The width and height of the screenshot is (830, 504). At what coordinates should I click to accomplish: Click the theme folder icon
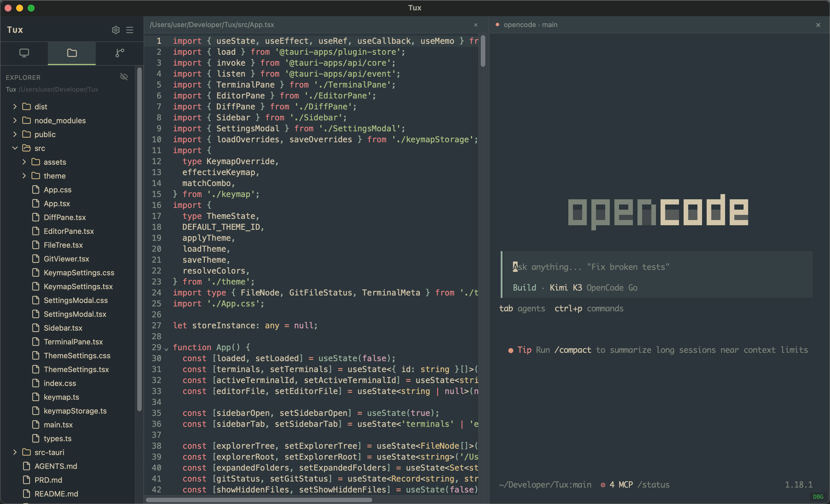[36, 175]
